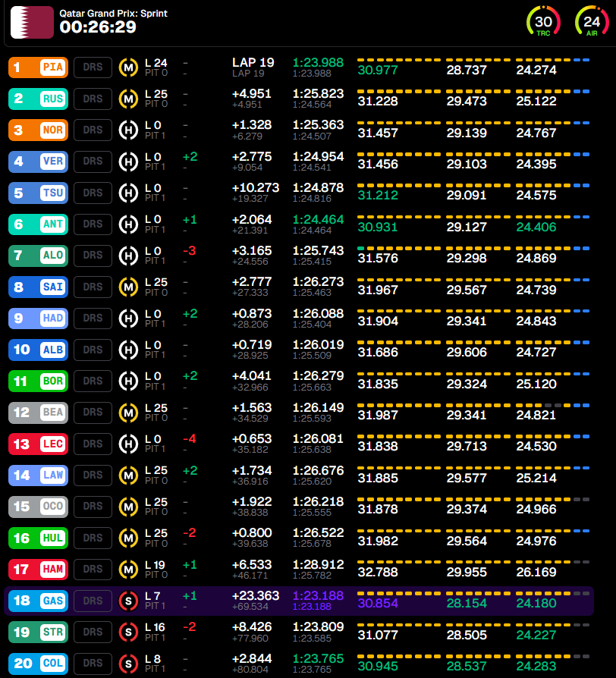This screenshot has height=678, width=616.
Task: Click ALO's hard tyre icon
Action: (128, 256)
